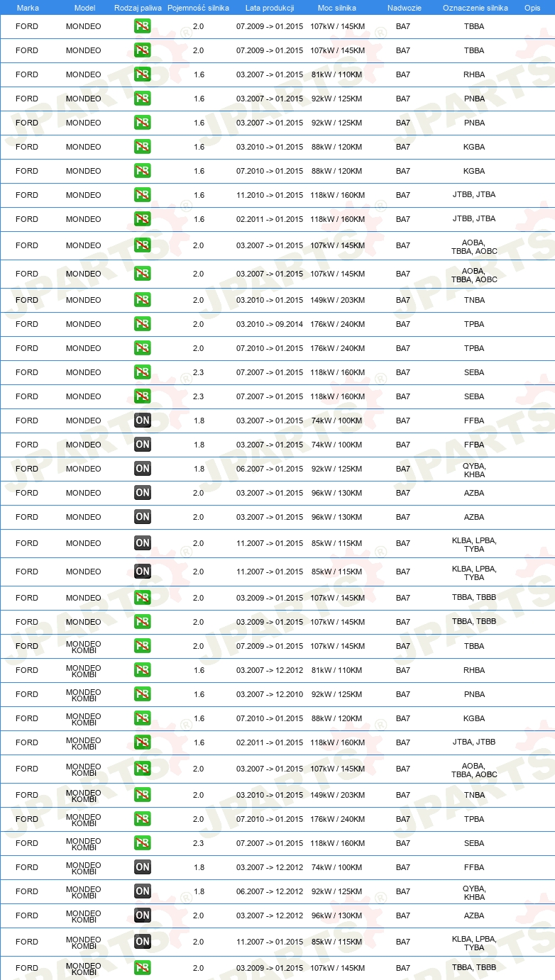Select the Opis column header
Screen dimensions: 555x980
532,8
